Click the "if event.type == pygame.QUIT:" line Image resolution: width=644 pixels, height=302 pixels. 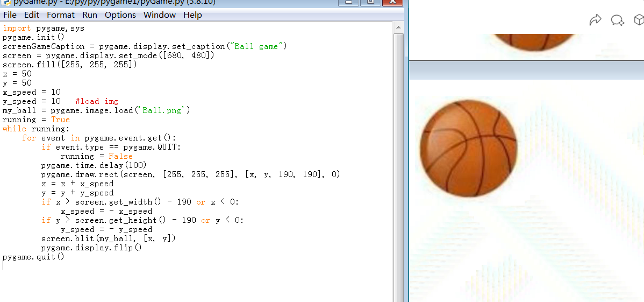(111, 147)
